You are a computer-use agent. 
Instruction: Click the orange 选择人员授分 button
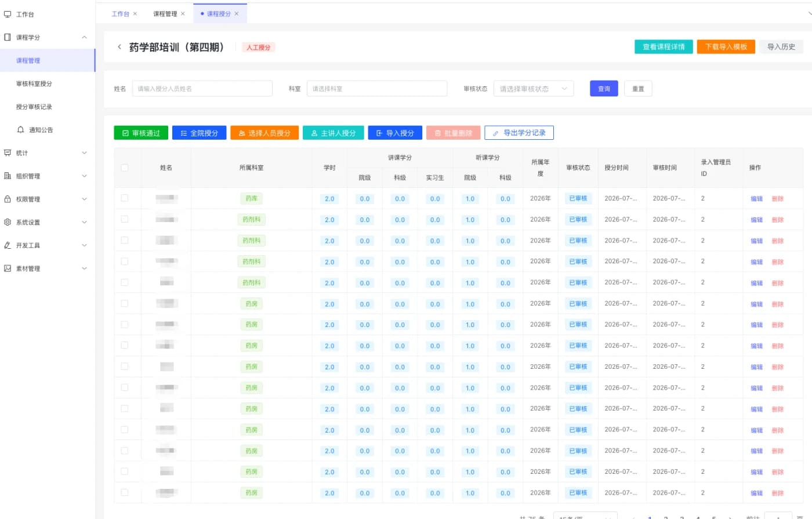click(x=264, y=133)
